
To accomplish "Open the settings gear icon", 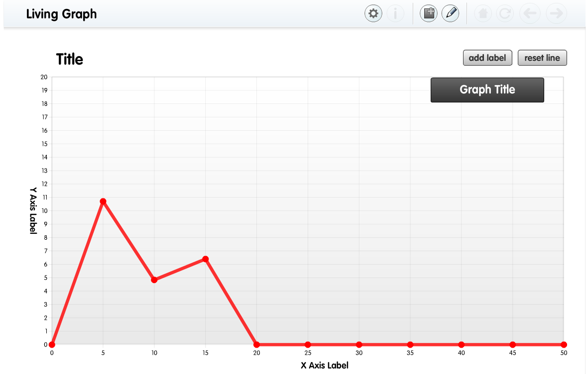I will pos(373,13).
